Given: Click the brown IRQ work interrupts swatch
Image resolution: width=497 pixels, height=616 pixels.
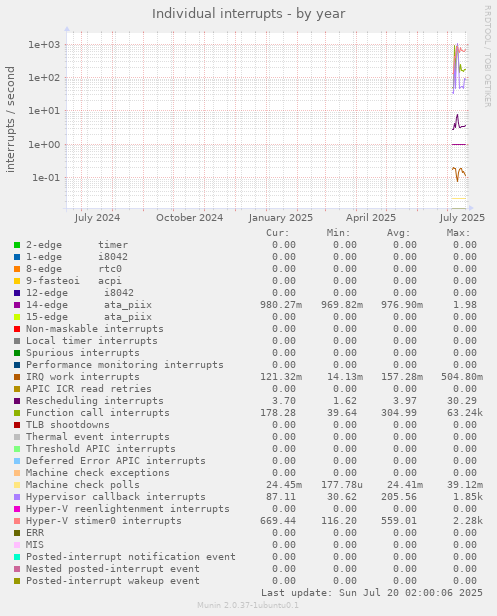Looking at the screenshot, I should click(x=17, y=377).
